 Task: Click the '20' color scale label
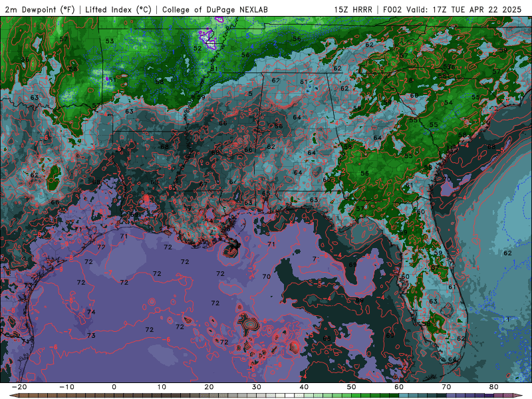pyautogui.click(x=209, y=387)
